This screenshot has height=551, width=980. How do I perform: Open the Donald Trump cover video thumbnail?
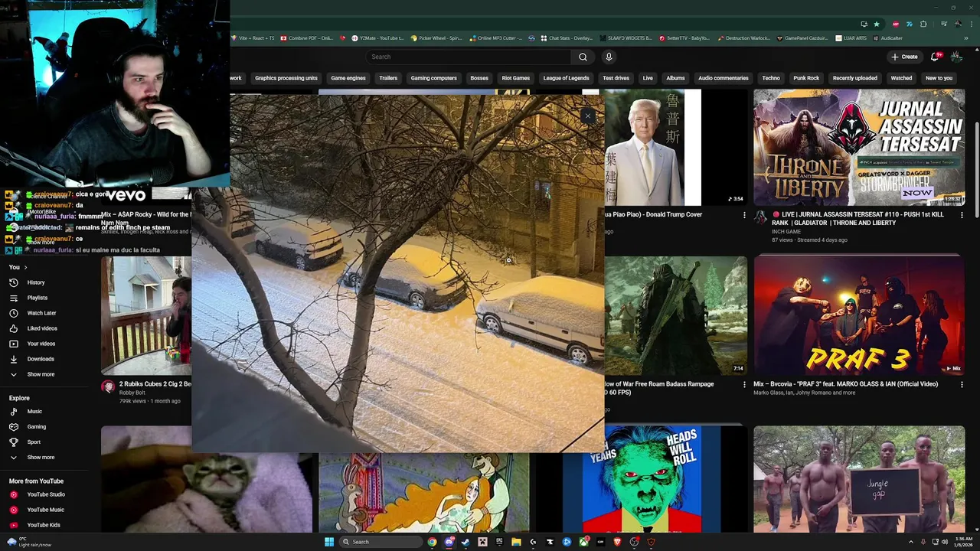[674, 147]
